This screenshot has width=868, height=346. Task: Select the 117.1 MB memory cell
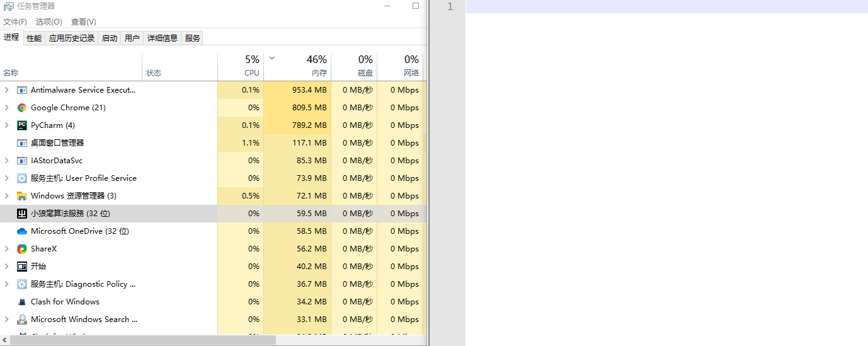pos(297,143)
